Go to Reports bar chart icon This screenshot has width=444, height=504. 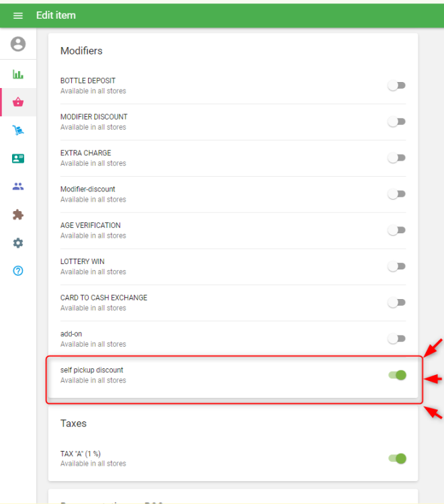click(x=18, y=74)
